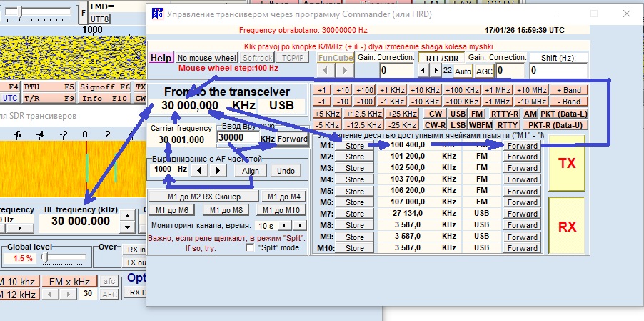
Task: Click the FunCube Correction input field
Action: pos(396,70)
